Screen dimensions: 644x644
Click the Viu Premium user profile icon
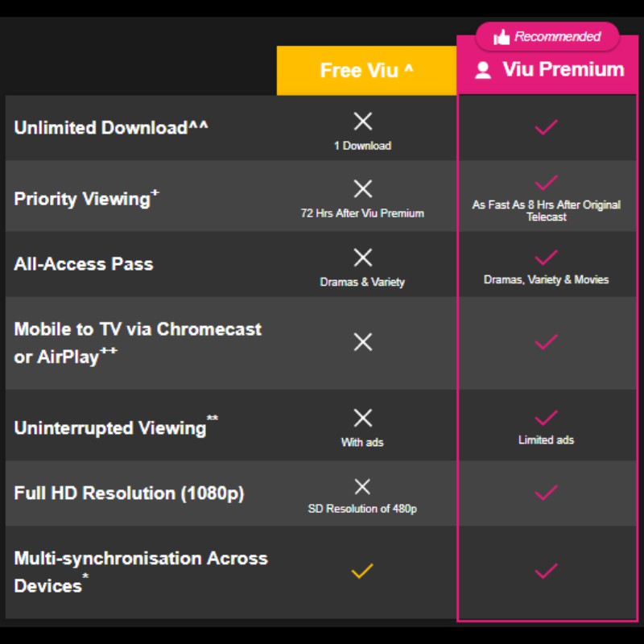[483, 70]
